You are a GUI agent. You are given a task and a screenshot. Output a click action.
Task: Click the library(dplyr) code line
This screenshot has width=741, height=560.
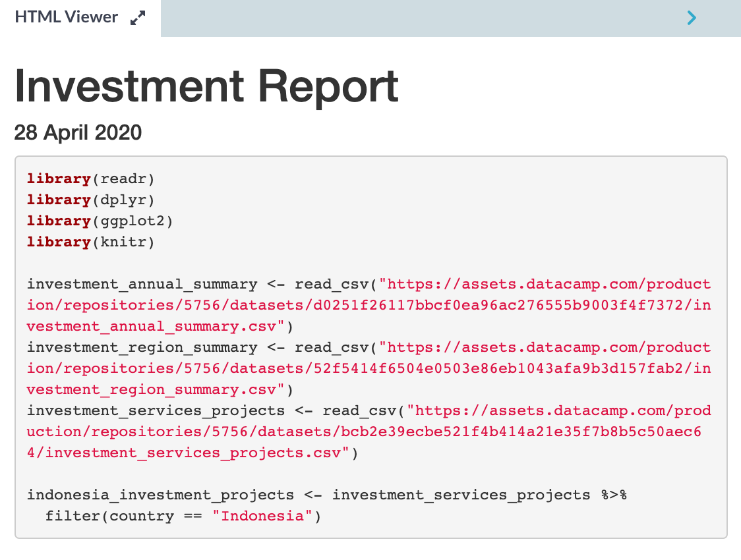tap(90, 200)
